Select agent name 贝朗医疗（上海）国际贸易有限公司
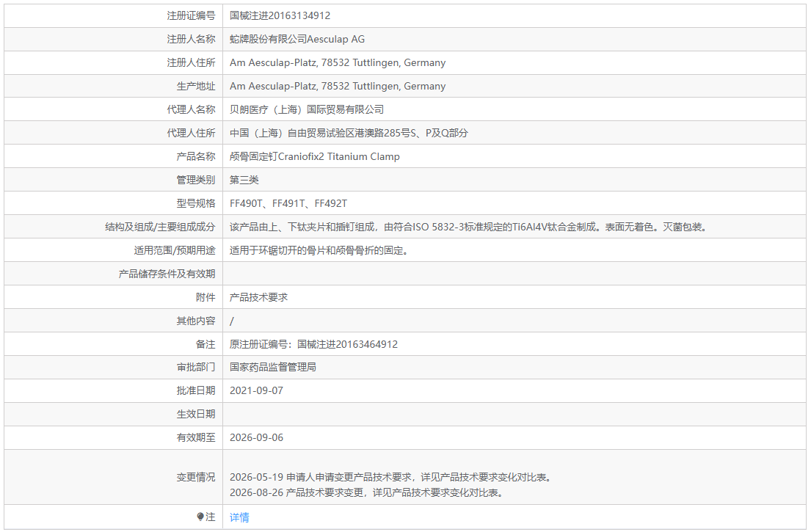 307,109
